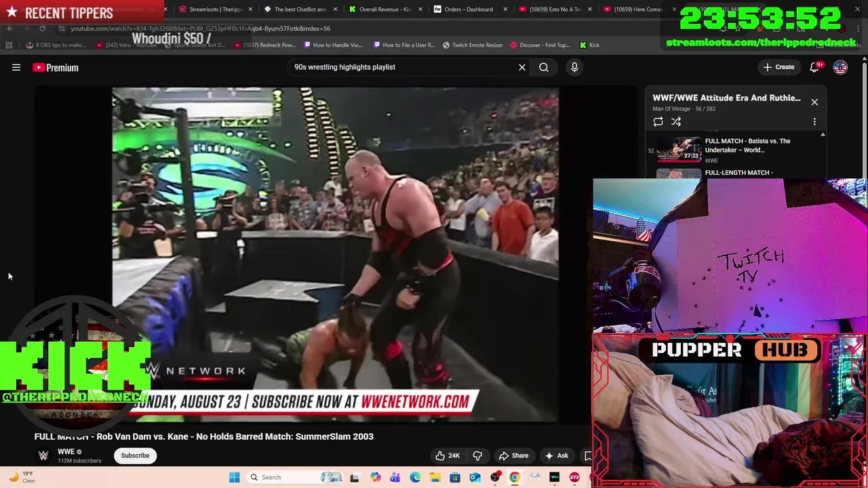Close the Streamloots tab
The image size is (868, 488).
coord(251,9)
